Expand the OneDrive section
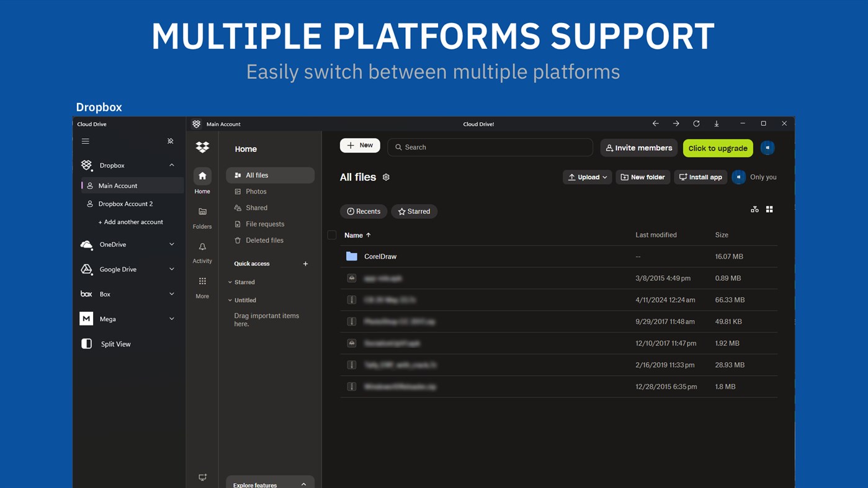 tap(172, 244)
